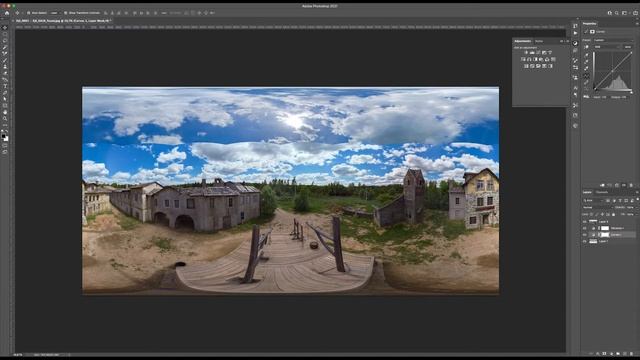Select the Brush tool

coord(5,60)
